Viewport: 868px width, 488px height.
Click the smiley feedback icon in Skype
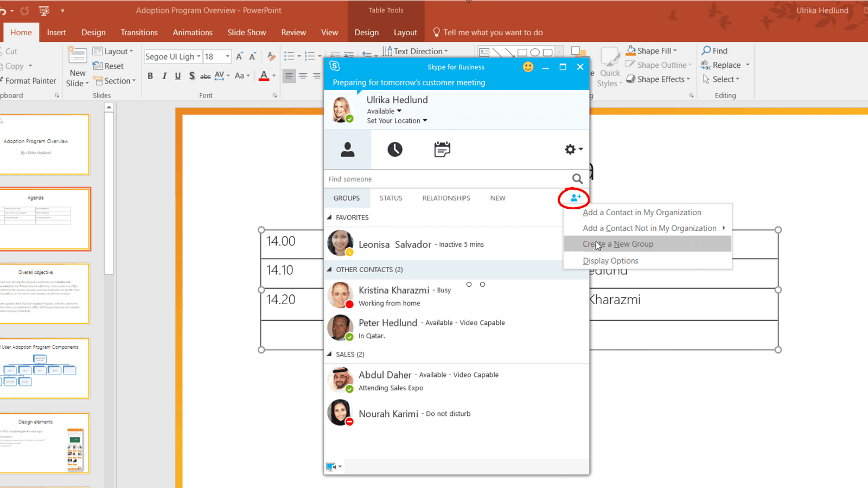528,67
